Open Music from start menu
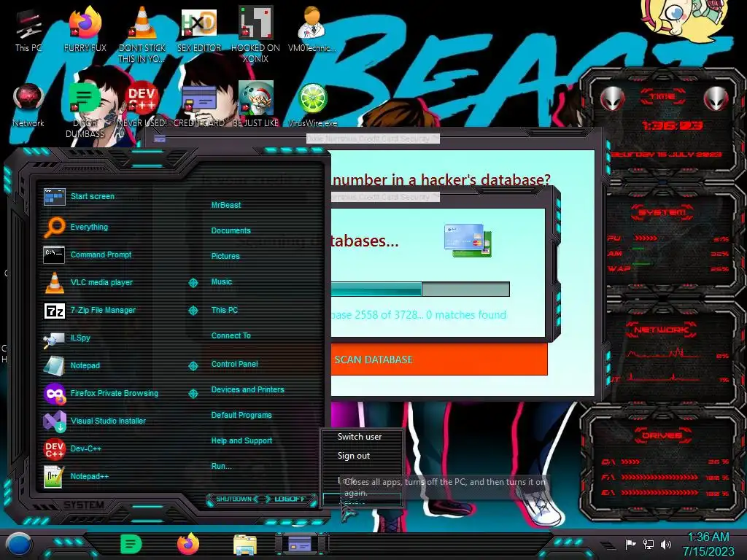The height and width of the screenshot is (560, 747). (222, 281)
